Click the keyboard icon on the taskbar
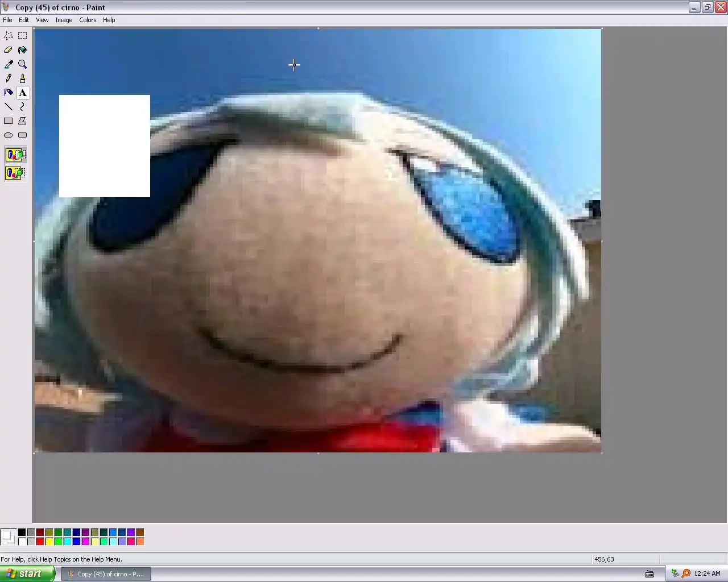 650,574
